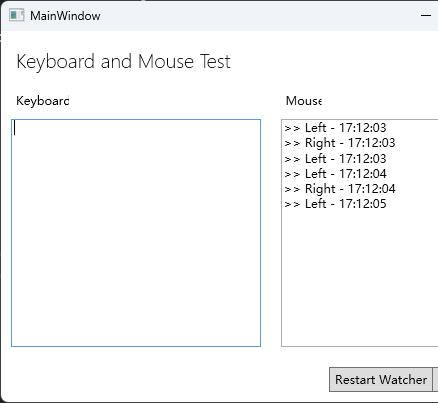Select the Left - 17:12:04 log entry
The width and height of the screenshot is (438, 403).
(x=335, y=174)
